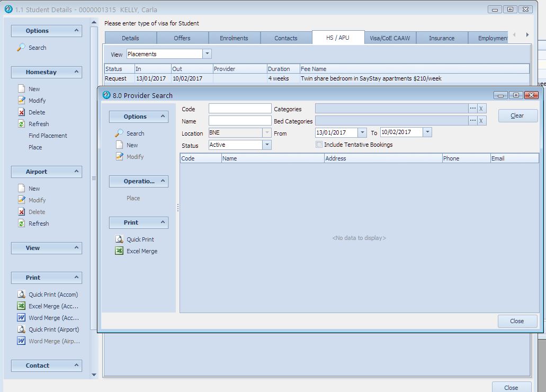Click the Search magnifier icon in Provider Search
Viewport: 546px width, 392px height.
[120, 133]
